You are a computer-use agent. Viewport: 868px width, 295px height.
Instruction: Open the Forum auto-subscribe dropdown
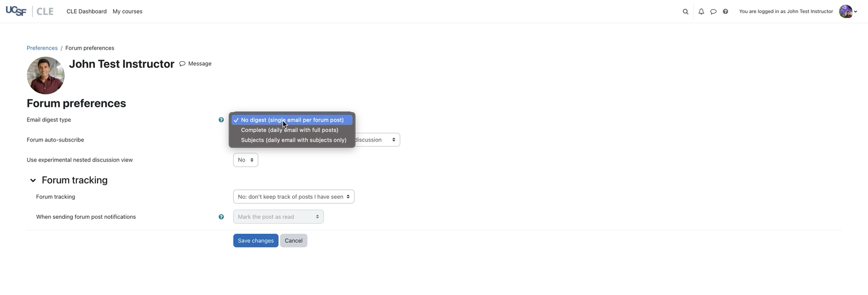pos(377,140)
